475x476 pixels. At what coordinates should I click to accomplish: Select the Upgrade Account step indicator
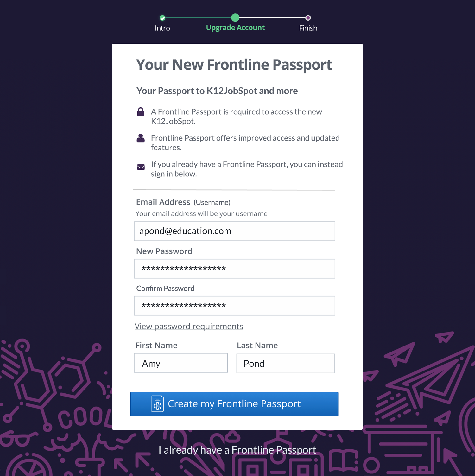tap(235, 22)
